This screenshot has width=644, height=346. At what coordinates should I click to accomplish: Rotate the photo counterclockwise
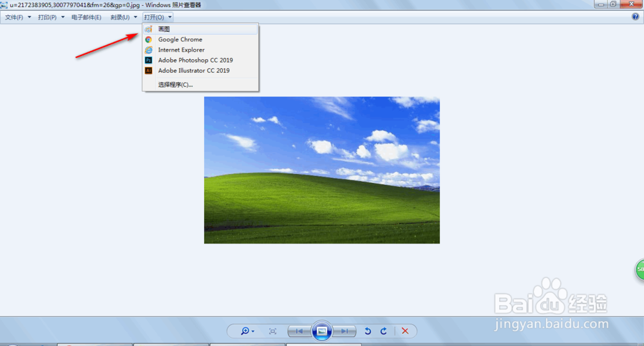pos(368,331)
